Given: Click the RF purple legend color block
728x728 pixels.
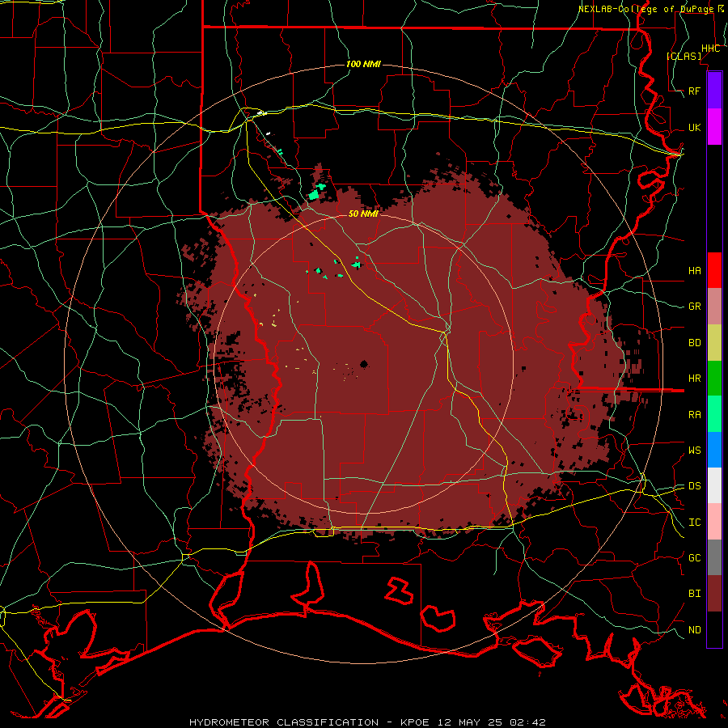Looking at the screenshot, I should (x=714, y=91).
